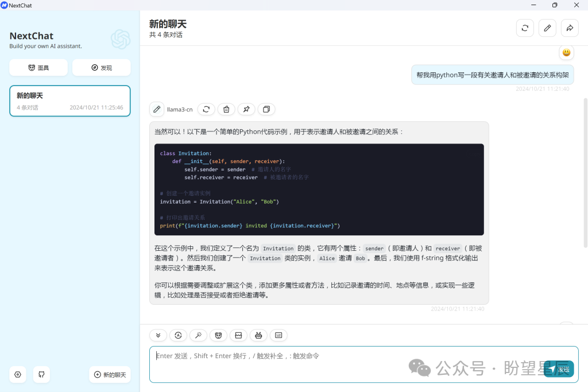Click the sidebar NextChat heading

pyautogui.click(x=32, y=36)
